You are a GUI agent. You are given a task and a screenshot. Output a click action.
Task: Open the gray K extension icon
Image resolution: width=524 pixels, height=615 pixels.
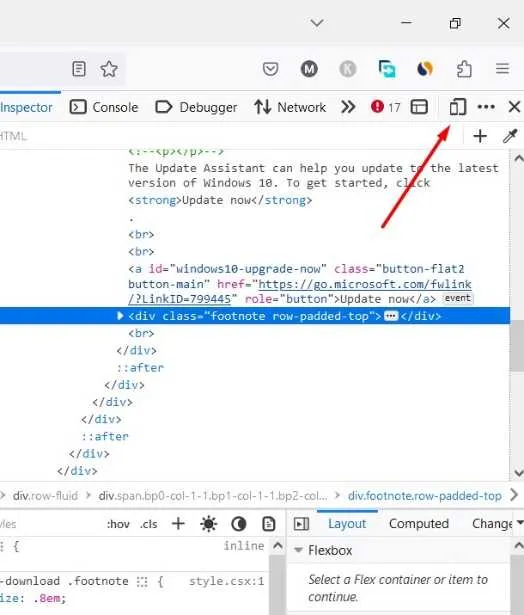(348, 69)
